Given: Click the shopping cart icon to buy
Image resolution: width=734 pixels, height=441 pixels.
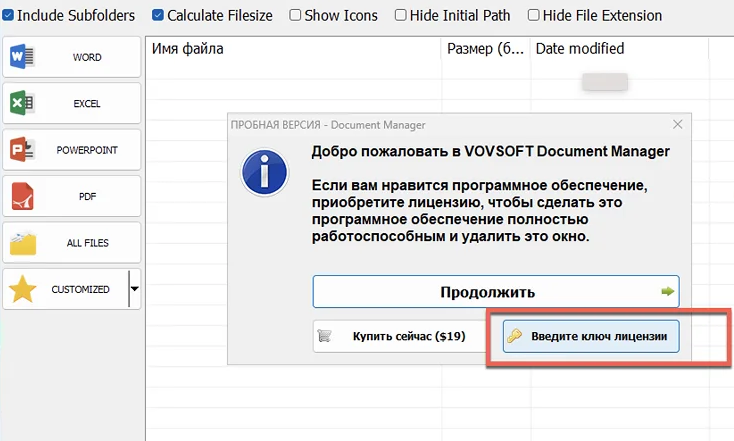Looking at the screenshot, I should pos(324,336).
